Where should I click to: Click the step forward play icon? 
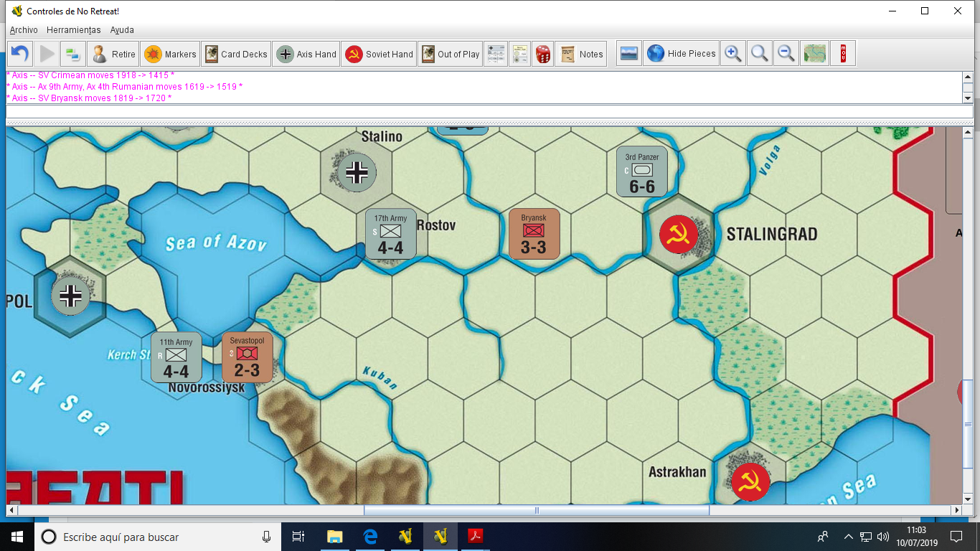[x=47, y=54]
